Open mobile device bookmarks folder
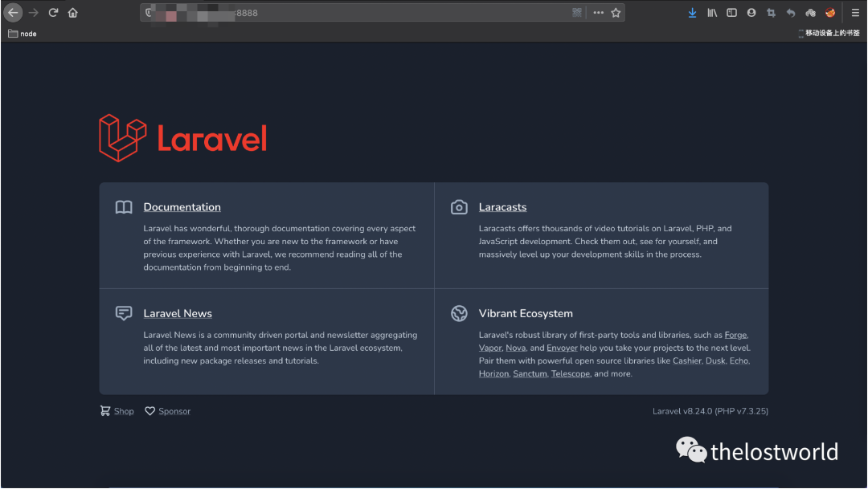Image resolution: width=868 pixels, height=489 pixels. pyautogui.click(x=829, y=33)
